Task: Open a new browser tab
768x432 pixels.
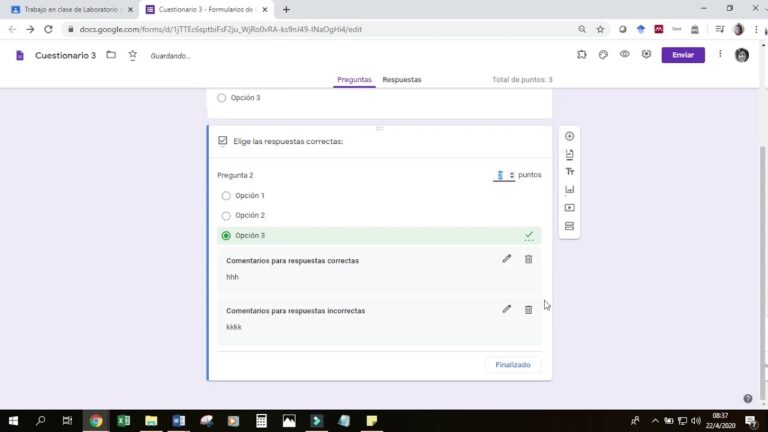Action: pos(286,9)
